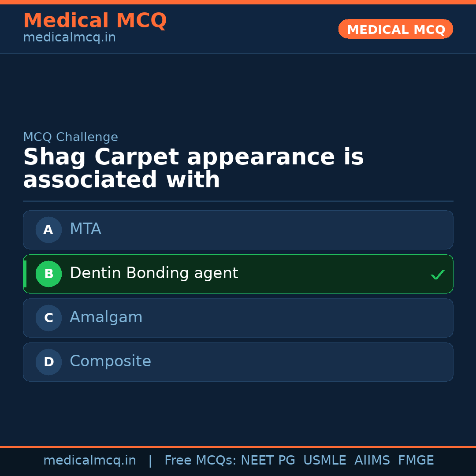Image resolution: width=476 pixels, height=476 pixels.
Task: Select answer option D labeled Composite
Action: point(238,362)
